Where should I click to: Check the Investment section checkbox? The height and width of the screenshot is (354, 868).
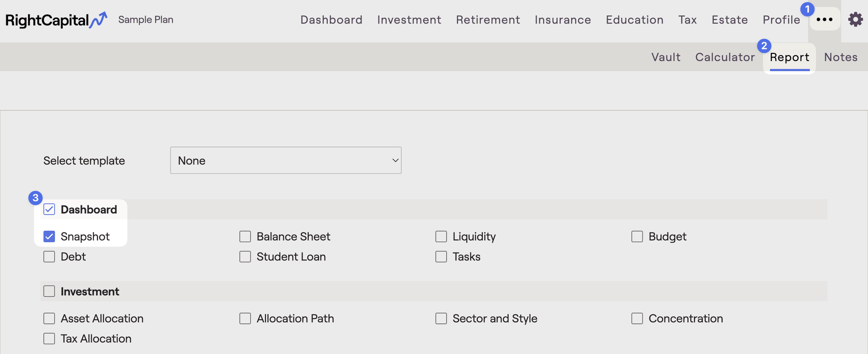[49, 291]
